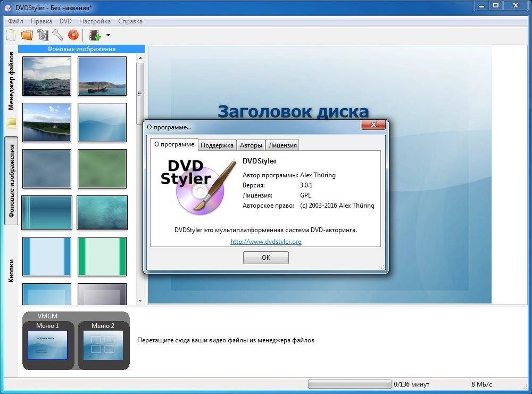The image size is (532, 394).
Task: Click the small folder icon in the sidebar
Action: (12, 123)
